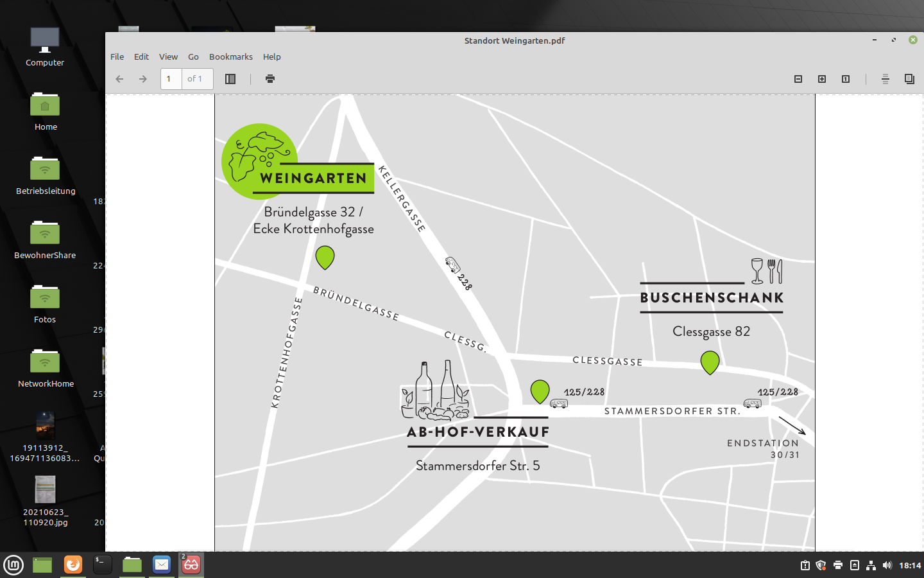This screenshot has width=924, height=578.
Task: Reset zoom with the original size icon
Action: tap(846, 79)
